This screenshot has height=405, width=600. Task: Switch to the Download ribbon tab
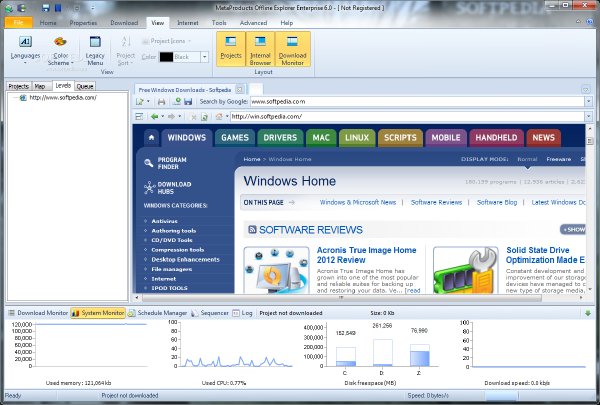tap(124, 23)
